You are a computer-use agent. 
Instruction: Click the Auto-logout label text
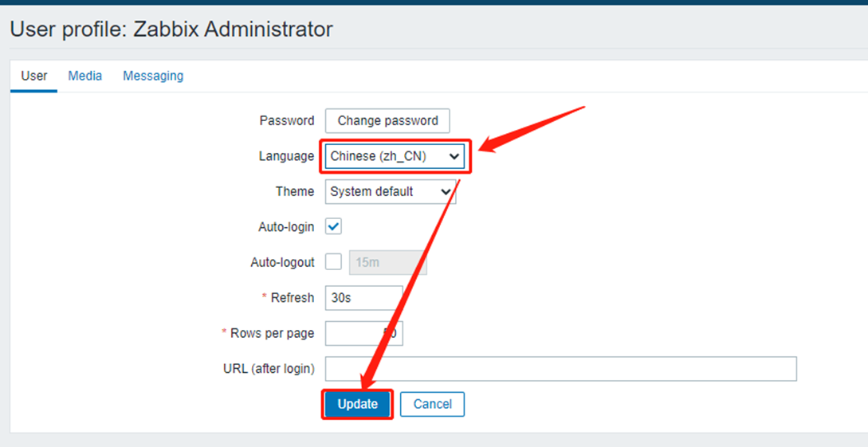[x=282, y=262]
